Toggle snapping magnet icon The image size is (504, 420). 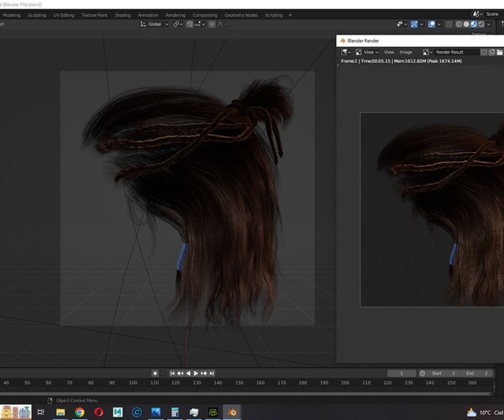[190, 24]
